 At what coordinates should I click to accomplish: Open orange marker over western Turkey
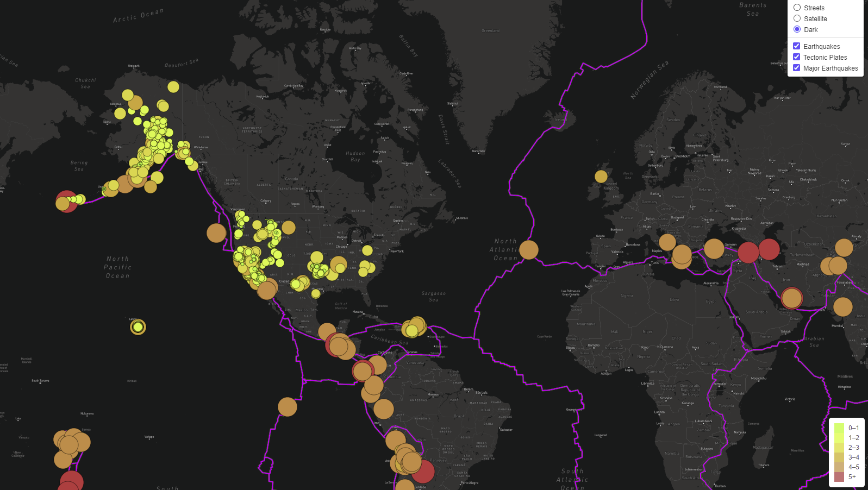click(x=714, y=249)
